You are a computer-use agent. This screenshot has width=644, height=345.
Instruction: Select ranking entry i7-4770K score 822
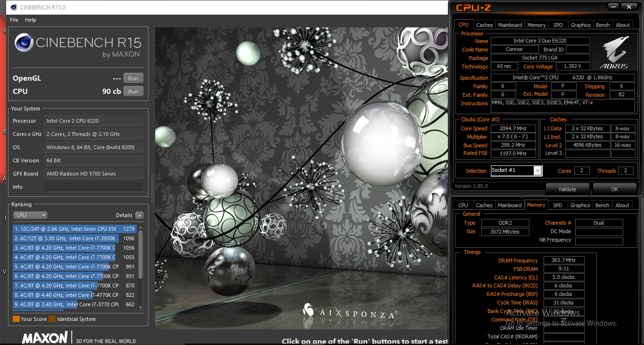[x=74, y=295]
